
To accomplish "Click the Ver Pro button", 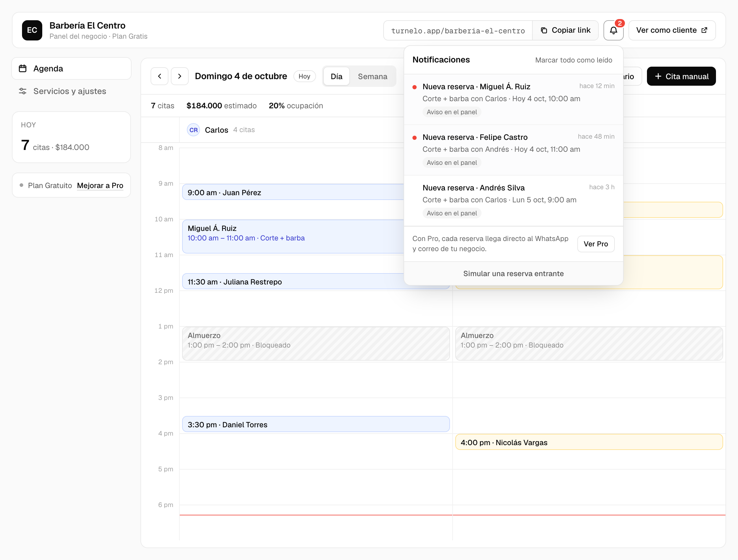I will 595,244.
